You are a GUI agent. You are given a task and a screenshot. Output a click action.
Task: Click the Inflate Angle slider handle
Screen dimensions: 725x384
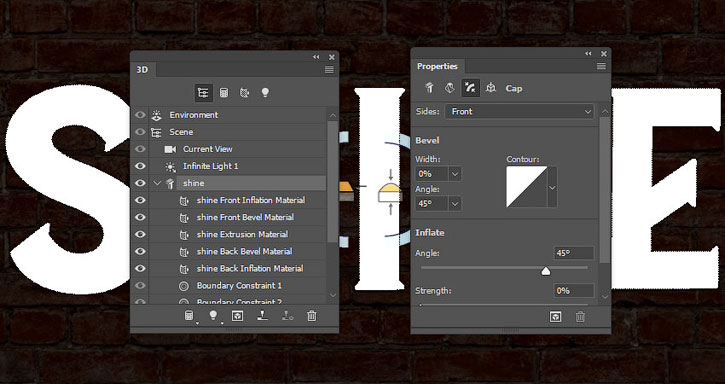(546, 272)
